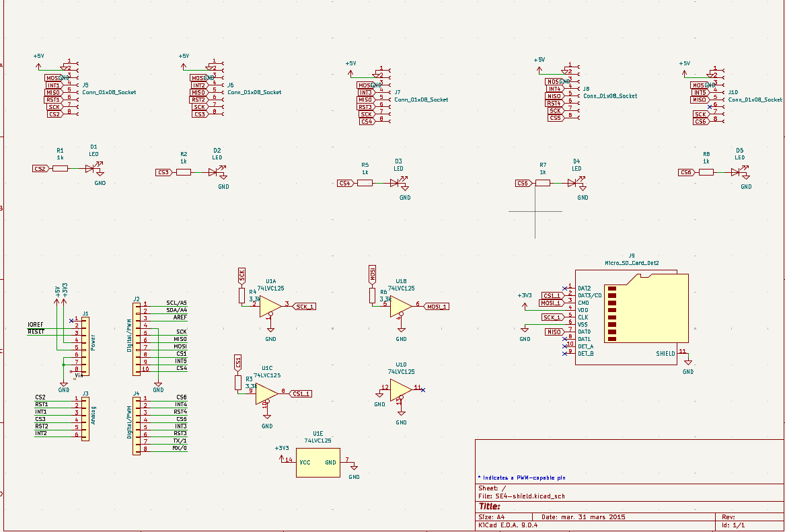This screenshot has width=785, height=532.
Task: Select the CS1_1 label at U1C output
Action: (301, 393)
